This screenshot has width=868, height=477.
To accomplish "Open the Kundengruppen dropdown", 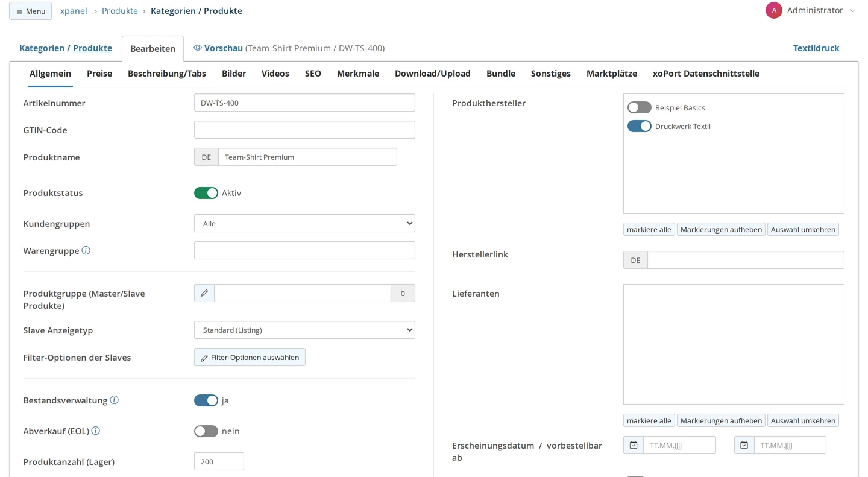I will (304, 223).
